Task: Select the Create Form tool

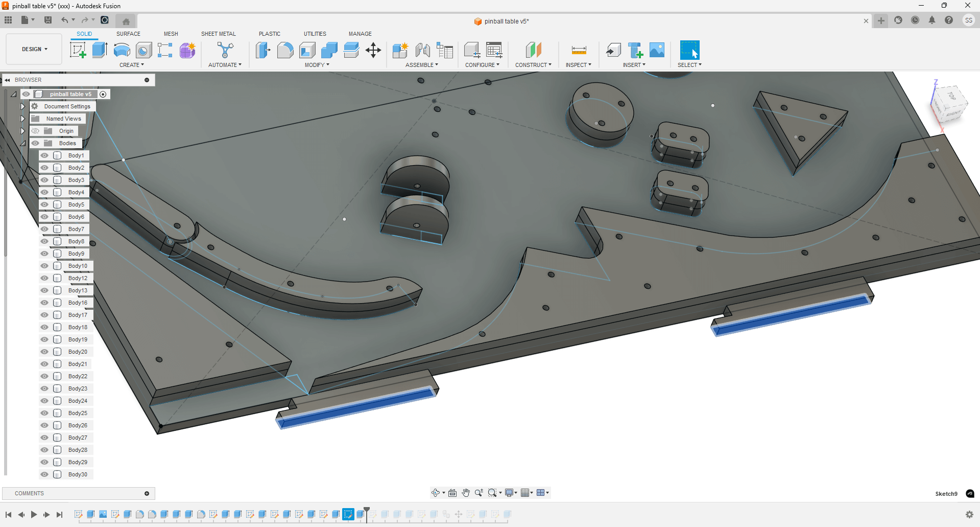Action: (187, 50)
